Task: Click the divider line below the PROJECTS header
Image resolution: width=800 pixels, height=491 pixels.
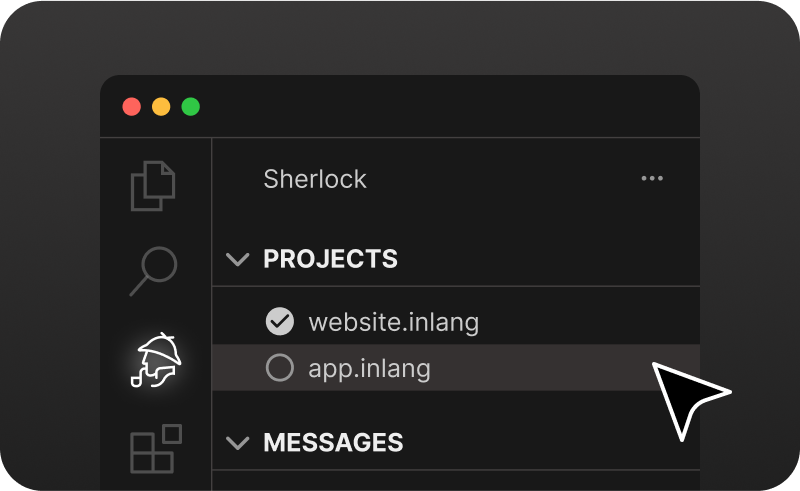Action: (456, 287)
